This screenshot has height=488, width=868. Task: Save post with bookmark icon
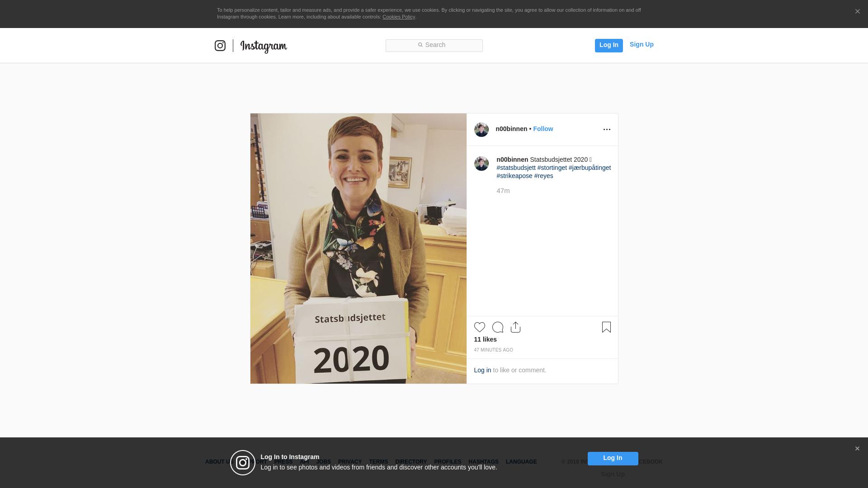click(x=606, y=327)
